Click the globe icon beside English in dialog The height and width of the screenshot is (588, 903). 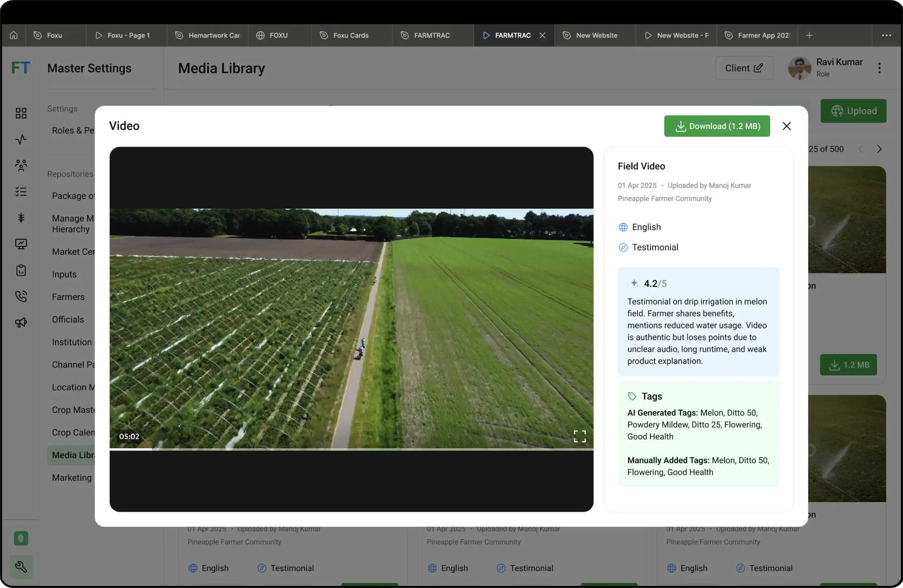(x=623, y=227)
